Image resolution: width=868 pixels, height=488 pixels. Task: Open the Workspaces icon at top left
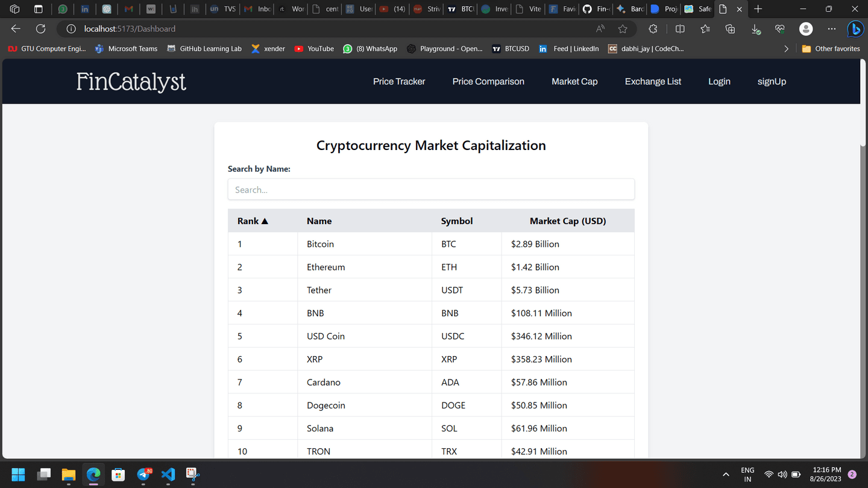tap(15, 9)
